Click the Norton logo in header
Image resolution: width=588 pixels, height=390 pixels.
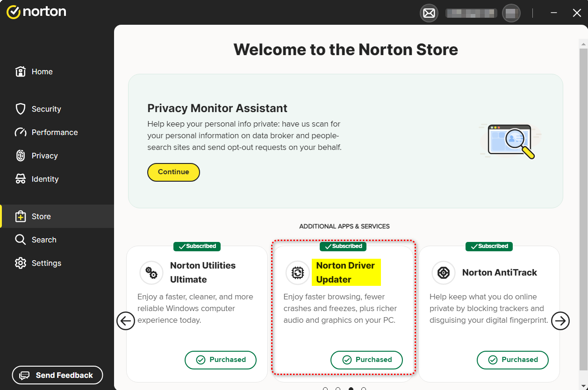click(36, 12)
